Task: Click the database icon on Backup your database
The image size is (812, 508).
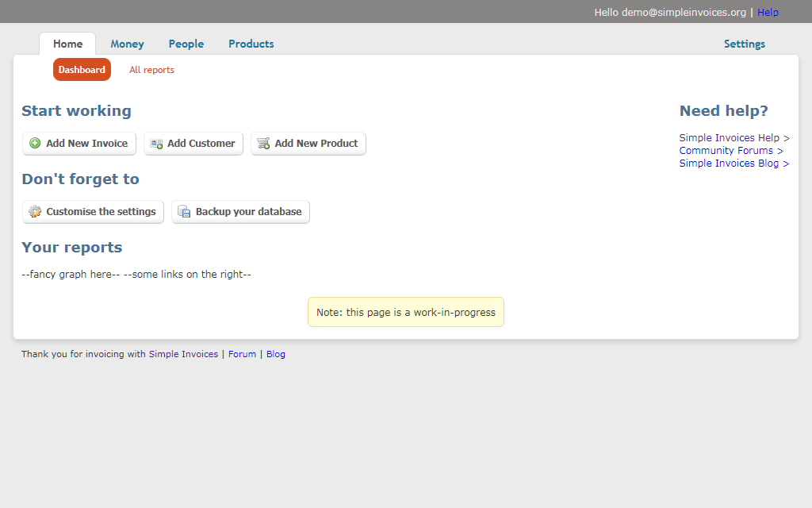Action: [x=184, y=212]
